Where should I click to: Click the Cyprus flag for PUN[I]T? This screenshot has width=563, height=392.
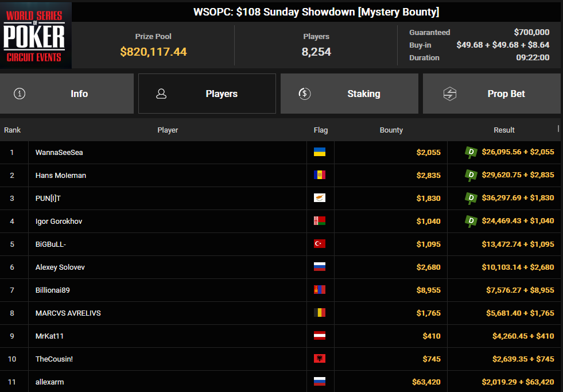tap(320, 198)
